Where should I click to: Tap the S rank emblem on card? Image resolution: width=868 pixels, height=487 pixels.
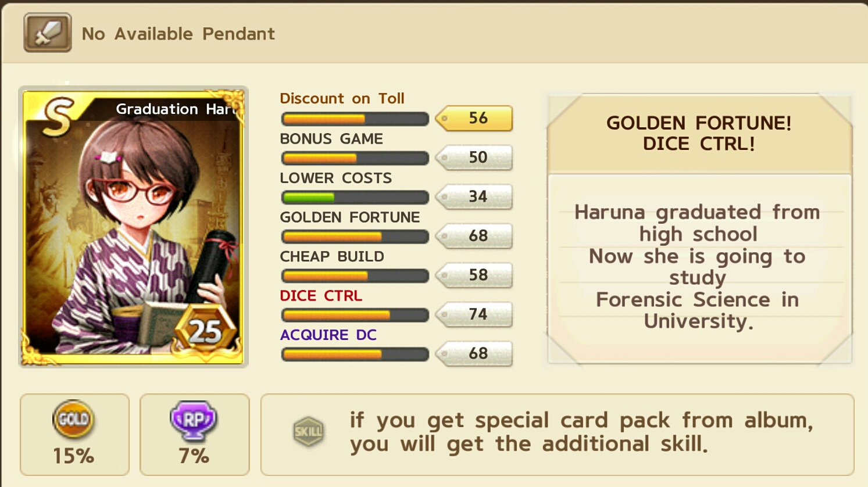tap(58, 116)
